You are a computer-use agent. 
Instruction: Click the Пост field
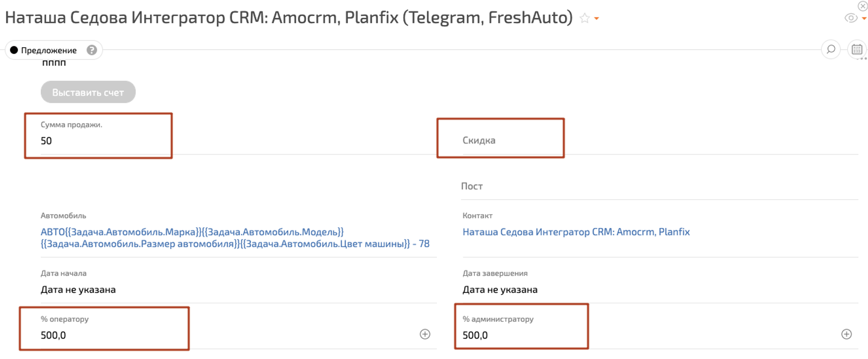click(x=472, y=186)
